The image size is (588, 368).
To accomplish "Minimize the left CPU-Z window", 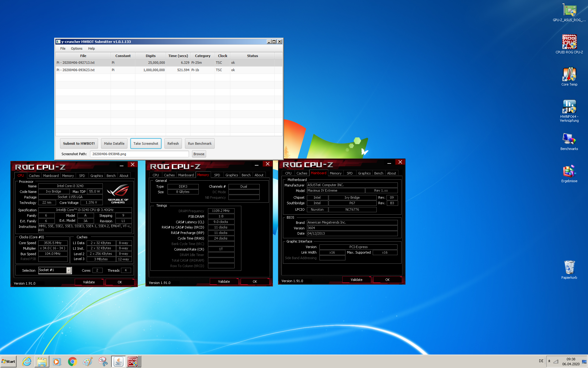I will [122, 166].
